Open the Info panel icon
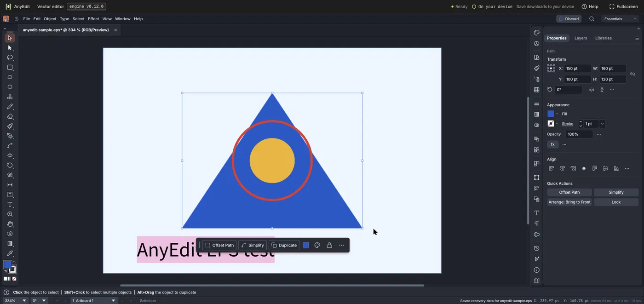The image size is (644, 304). tap(536, 270)
